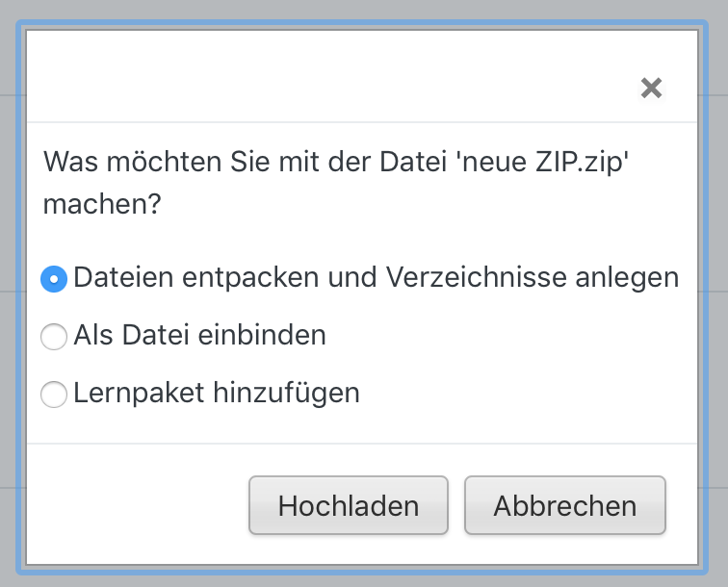Choose the 'Als Datei einbinden' radio button
The width and height of the screenshot is (728, 587).
[54, 336]
